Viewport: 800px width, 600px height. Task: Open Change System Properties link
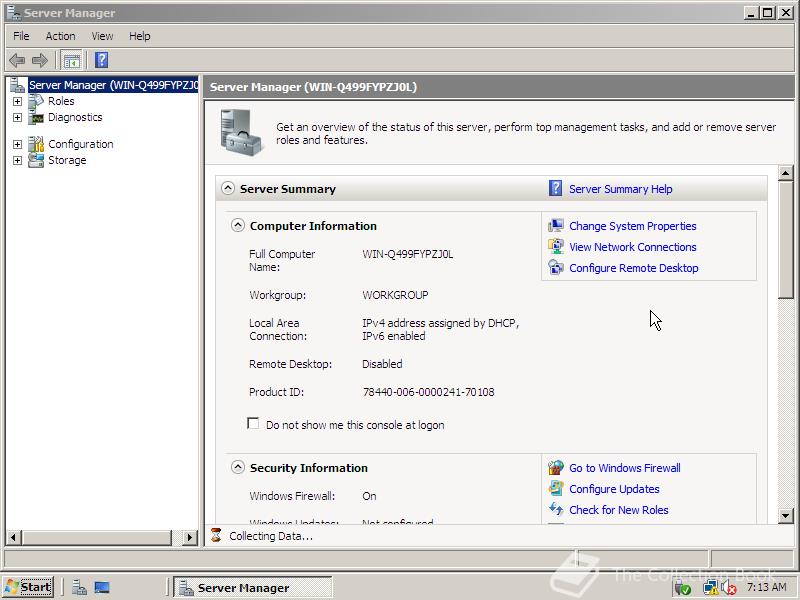click(x=633, y=226)
